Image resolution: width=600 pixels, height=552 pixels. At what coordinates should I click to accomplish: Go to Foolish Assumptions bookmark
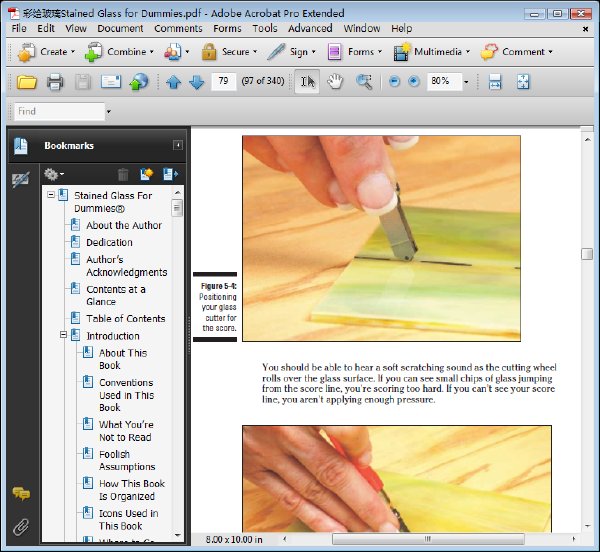pos(127,461)
